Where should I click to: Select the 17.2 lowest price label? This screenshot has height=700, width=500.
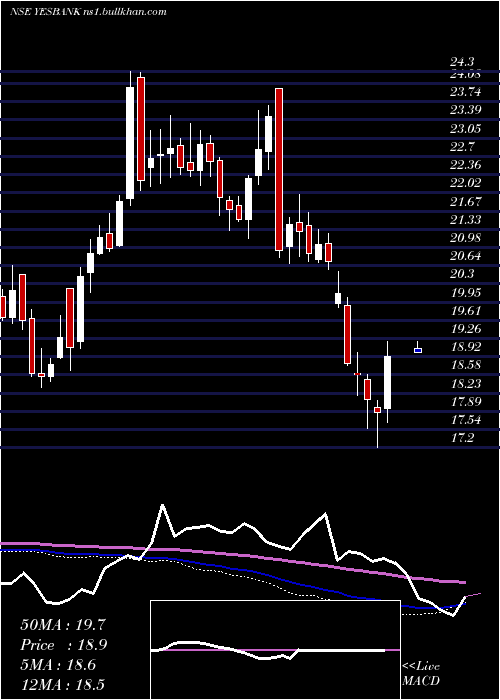point(462,438)
